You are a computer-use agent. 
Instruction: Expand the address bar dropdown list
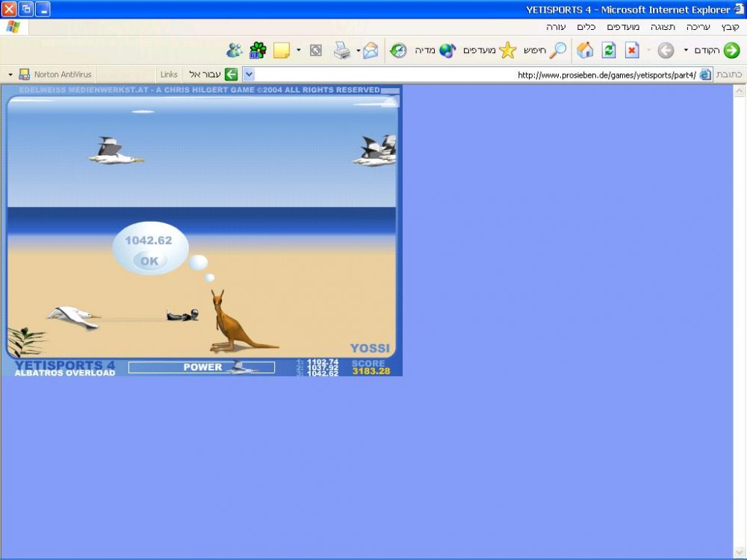249,74
